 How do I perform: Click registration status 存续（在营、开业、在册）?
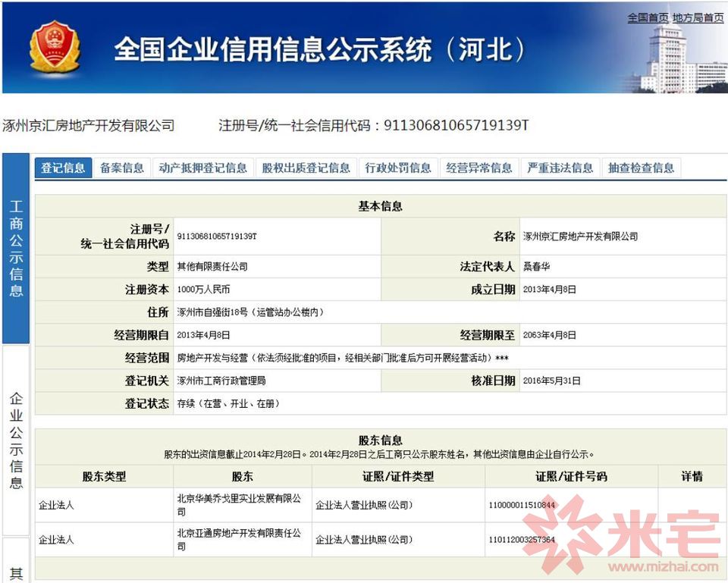click(228, 403)
